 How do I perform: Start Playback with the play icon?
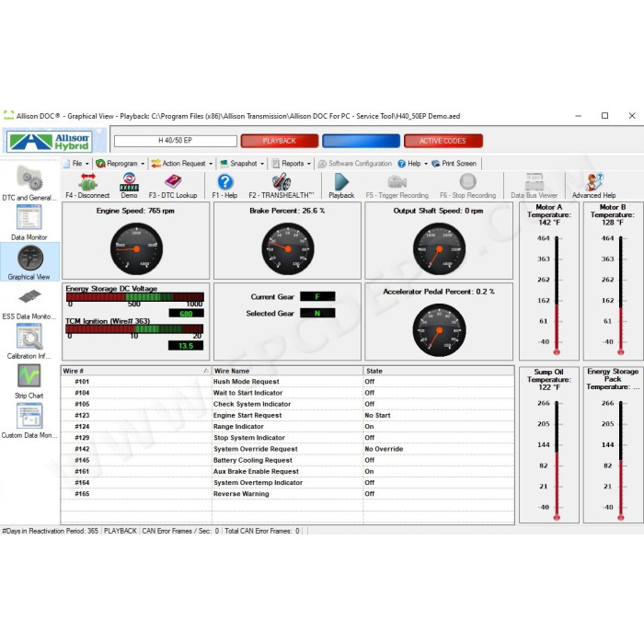point(341,181)
